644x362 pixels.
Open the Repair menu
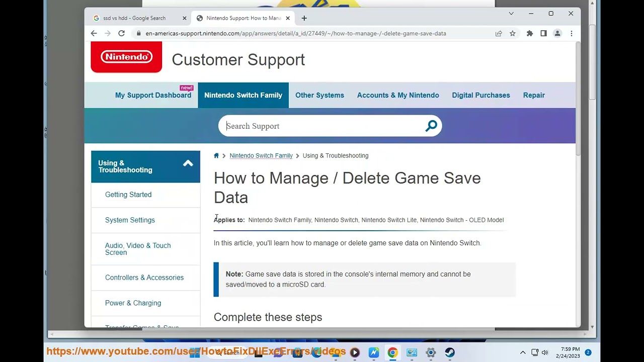coord(534,95)
